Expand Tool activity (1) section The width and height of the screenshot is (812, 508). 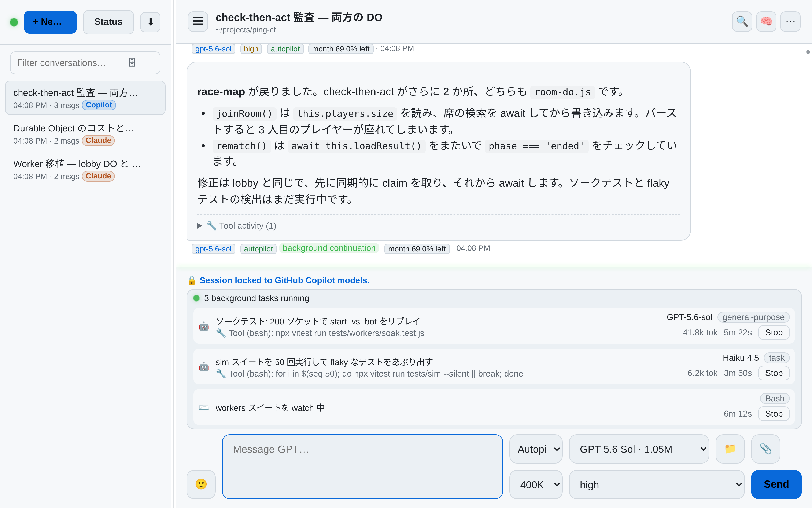tap(237, 226)
